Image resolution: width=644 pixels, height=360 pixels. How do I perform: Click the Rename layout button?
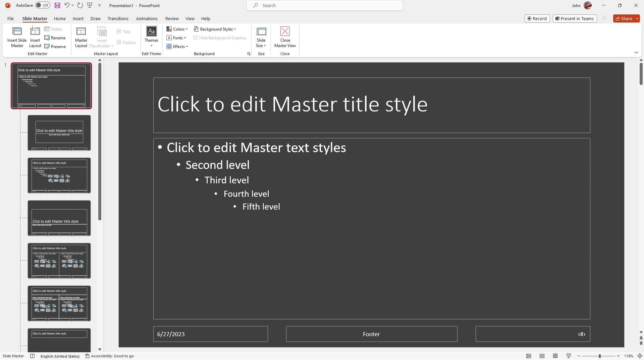tap(55, 38)
